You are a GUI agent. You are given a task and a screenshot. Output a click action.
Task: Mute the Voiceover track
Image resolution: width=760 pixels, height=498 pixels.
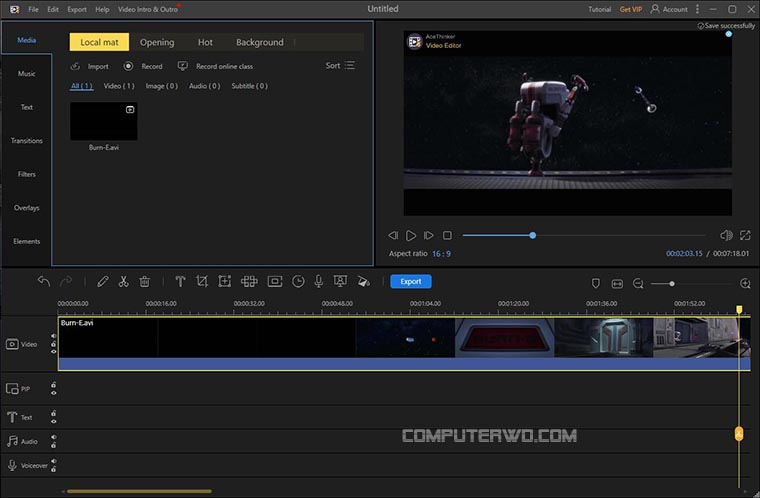54,461
